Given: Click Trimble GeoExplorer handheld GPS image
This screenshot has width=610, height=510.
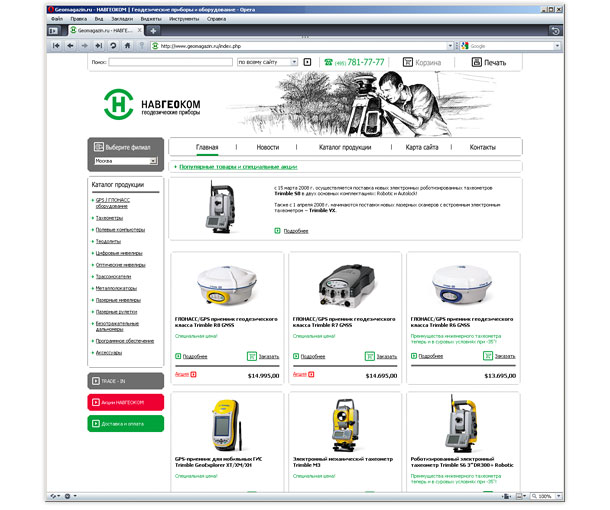Looking at the screenshot, I should pyautogui.click(x=226, y=425).
